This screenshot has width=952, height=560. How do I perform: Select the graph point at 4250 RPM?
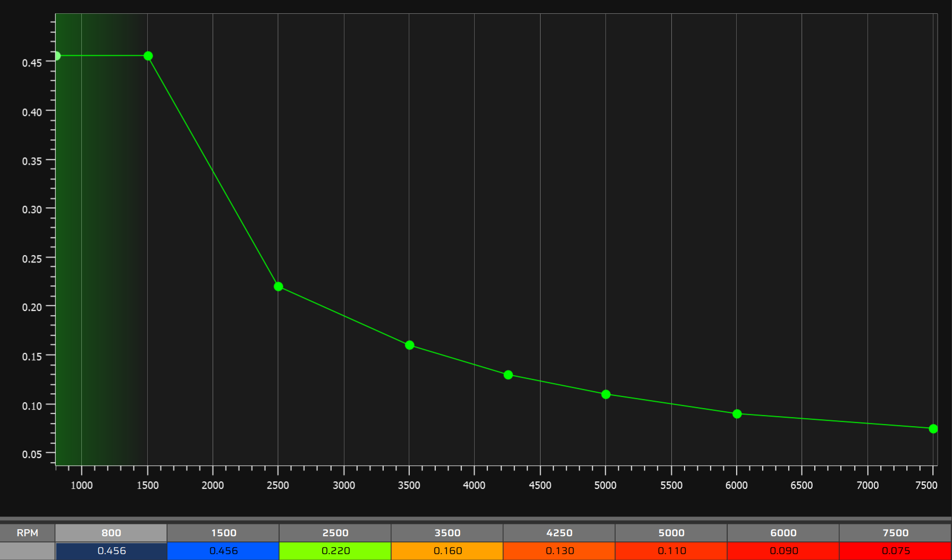[x=508, y=375]
